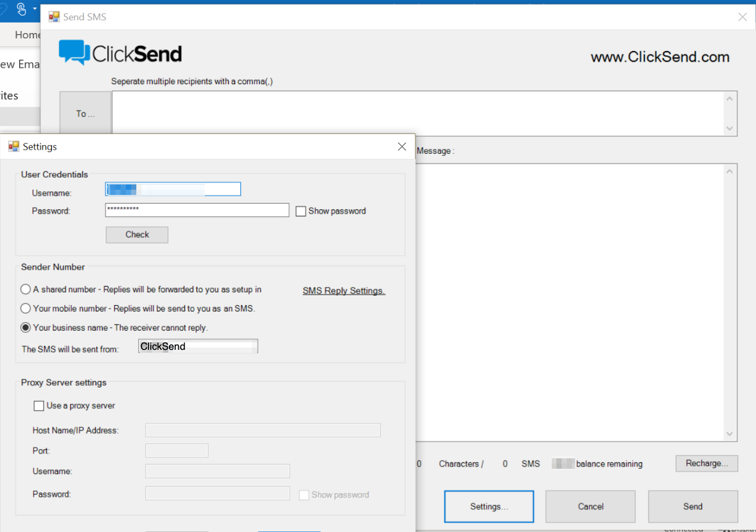
Task: Click the proxy Password field
Action: click(218, 493)
